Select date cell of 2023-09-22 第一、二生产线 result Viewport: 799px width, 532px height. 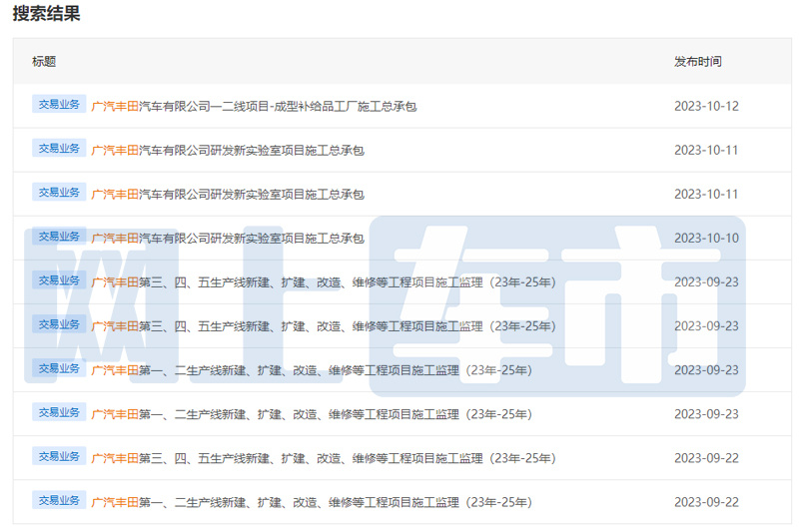point(706,502)
